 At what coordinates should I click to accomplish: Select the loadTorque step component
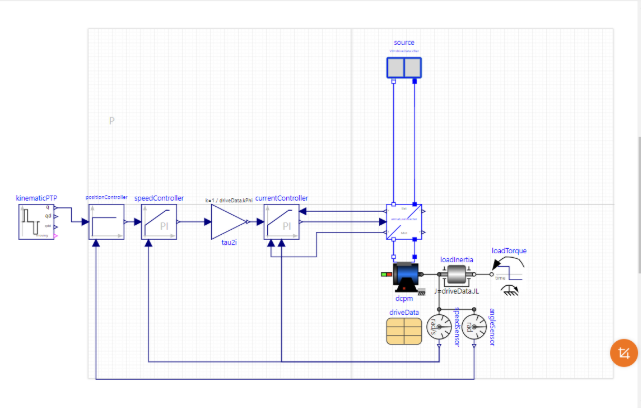(x=508, y=275)
